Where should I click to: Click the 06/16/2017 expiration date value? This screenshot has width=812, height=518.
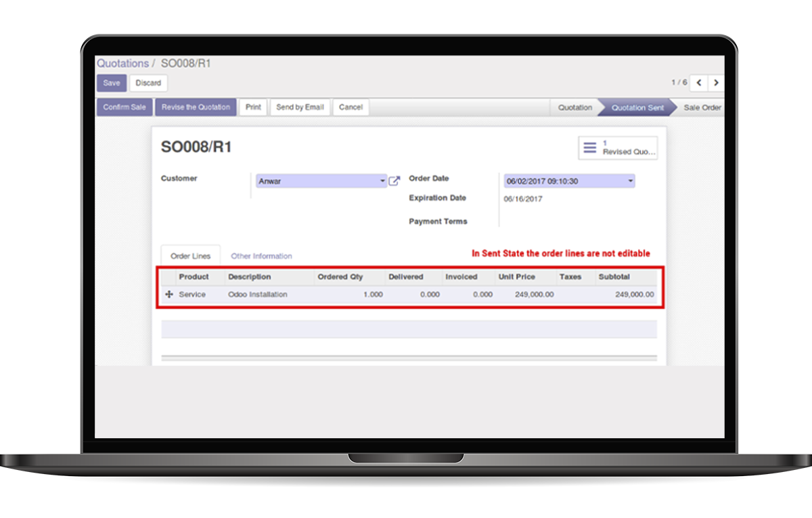[x=523, y=199]
